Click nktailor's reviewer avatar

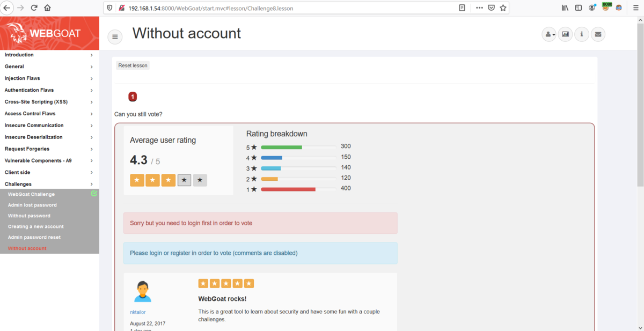pos(143,291)
